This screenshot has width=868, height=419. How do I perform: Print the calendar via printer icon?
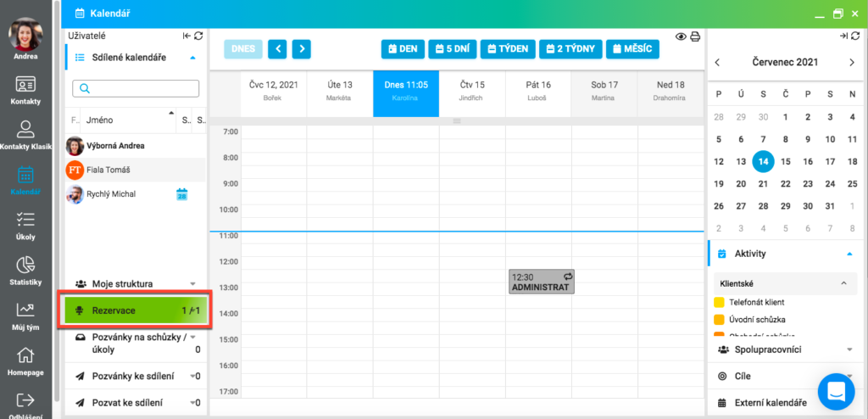(x=695, y=36)
